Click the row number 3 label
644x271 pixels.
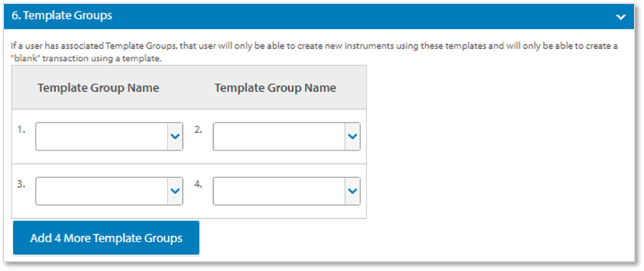coord(22,184)
